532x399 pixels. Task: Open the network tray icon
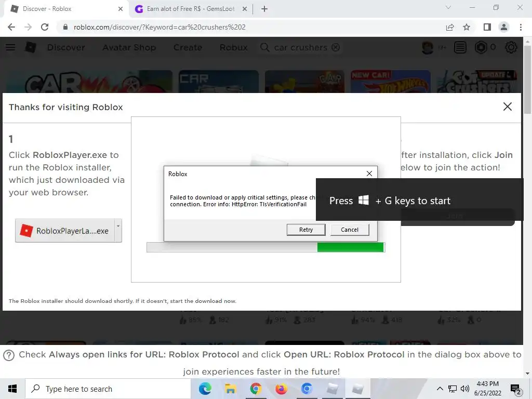(x=453, y=389)
